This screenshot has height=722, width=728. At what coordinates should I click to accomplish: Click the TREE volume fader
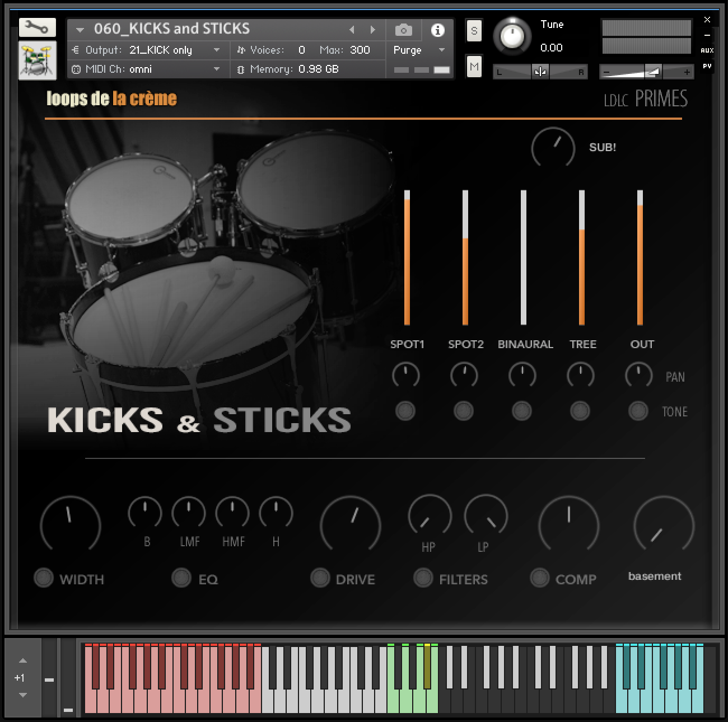point(582,257)
